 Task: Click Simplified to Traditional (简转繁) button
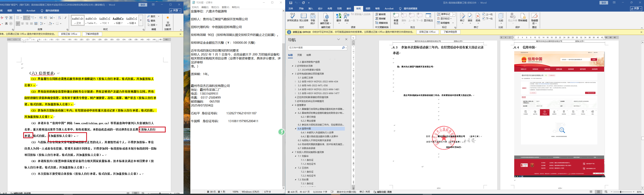(x=381, y=18)
